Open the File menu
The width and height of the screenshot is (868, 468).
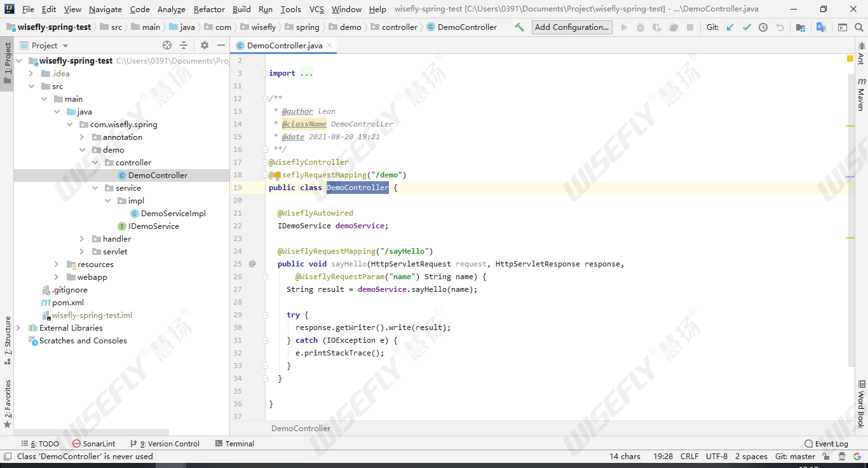click(x=28, y=9)
